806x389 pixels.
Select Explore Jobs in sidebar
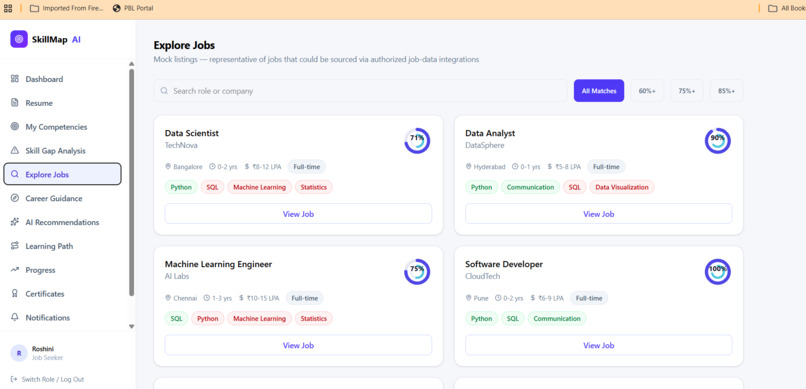[63, 174]
